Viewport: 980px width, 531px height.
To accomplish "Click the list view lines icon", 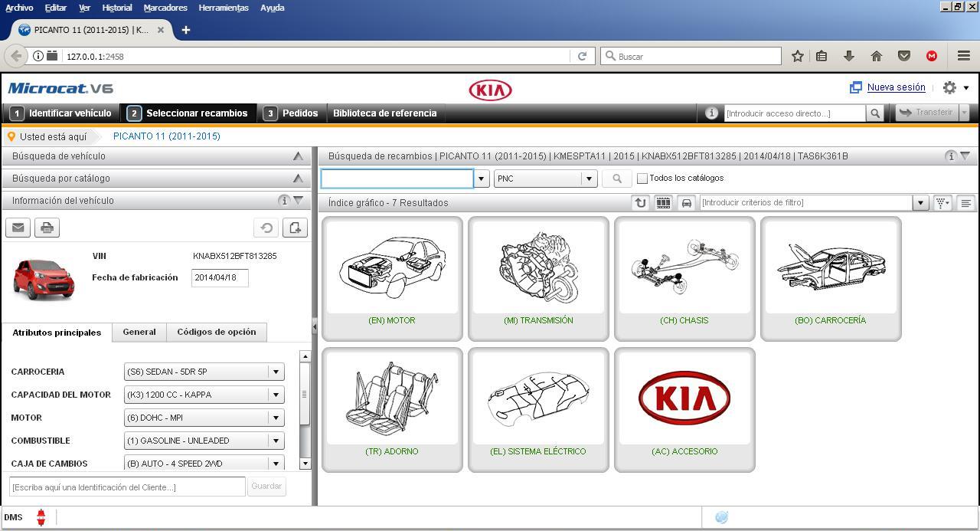I will pyautogui.click(x=965, y=203).
